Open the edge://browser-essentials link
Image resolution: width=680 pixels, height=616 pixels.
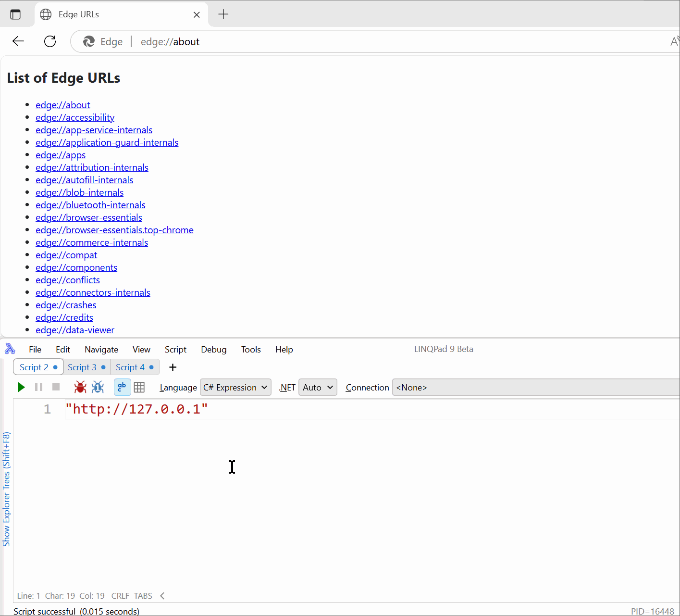89,217
